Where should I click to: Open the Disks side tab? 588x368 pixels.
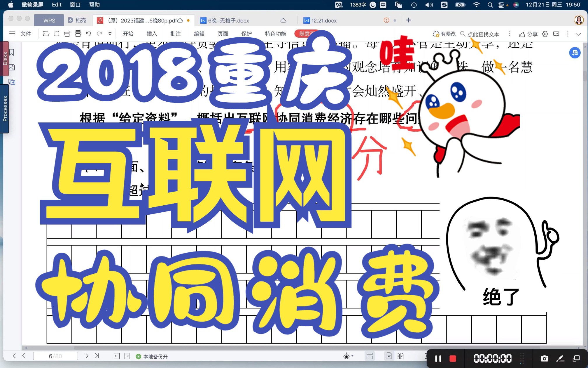click(5, 58)
